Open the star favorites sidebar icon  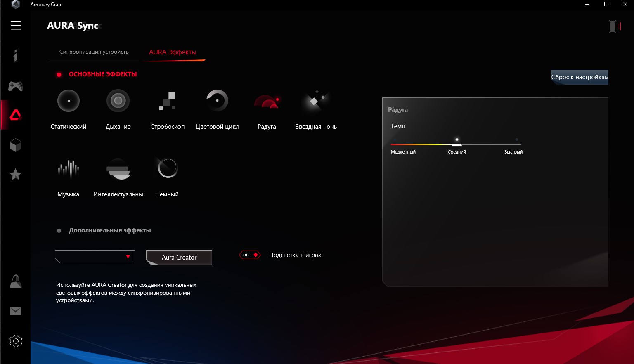[16, 175]
